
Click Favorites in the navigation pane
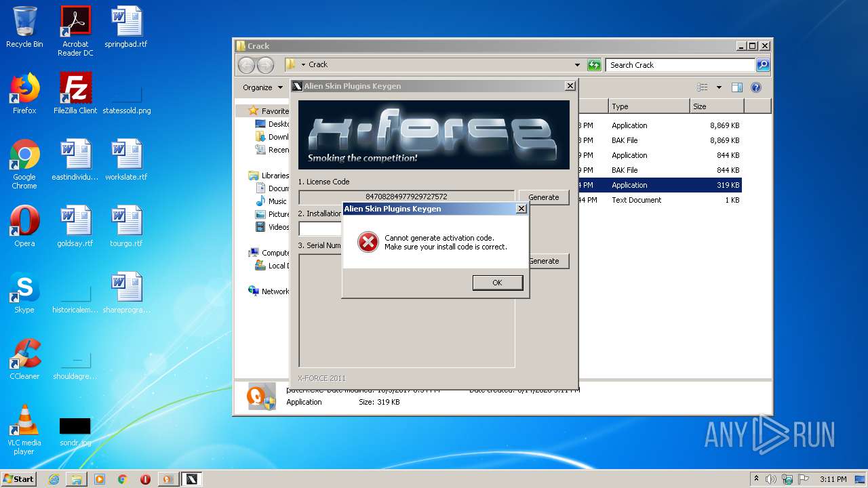click(x=269, y=110)
